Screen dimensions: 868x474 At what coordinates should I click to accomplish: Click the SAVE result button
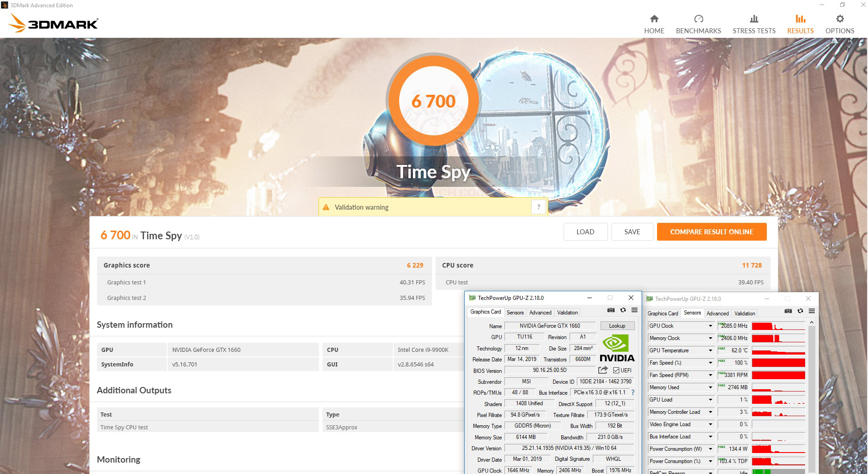(632, 232)
